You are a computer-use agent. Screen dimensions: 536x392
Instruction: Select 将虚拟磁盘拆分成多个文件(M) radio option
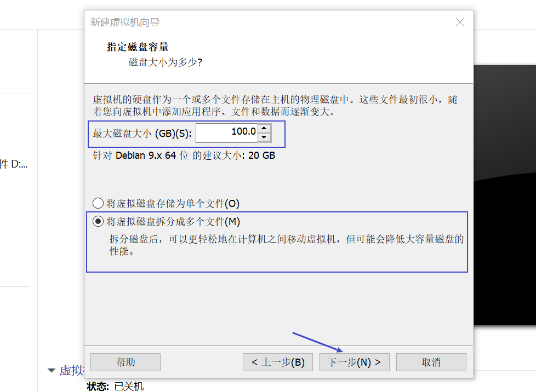167,222
